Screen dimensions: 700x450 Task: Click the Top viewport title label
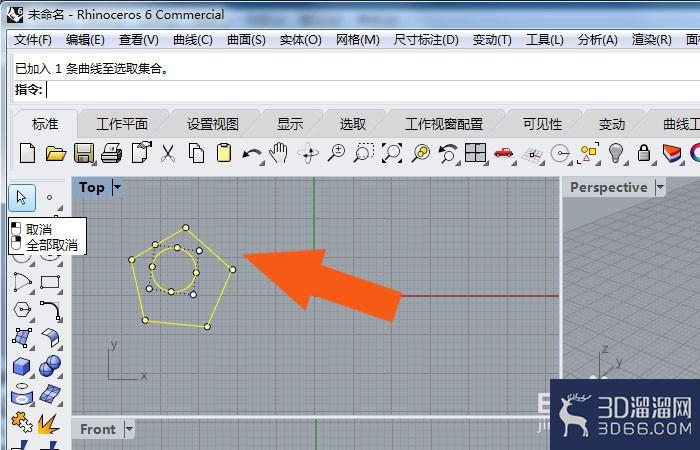coord(92,188)
